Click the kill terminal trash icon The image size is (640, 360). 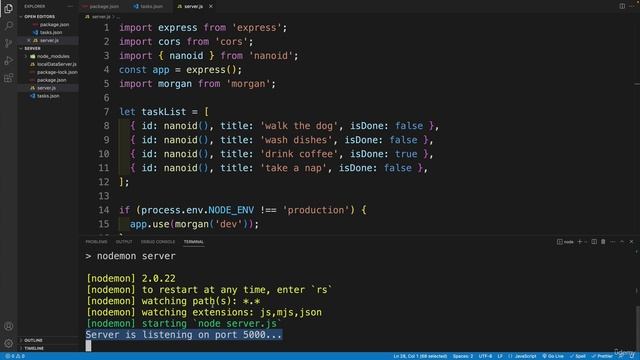click(x=603, y=242)
